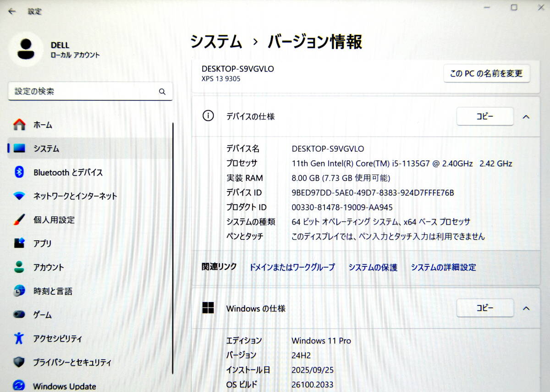The image size is (550, 392).
Task: Open ドメインまたはワークグループ link
Action: [292, 267]
